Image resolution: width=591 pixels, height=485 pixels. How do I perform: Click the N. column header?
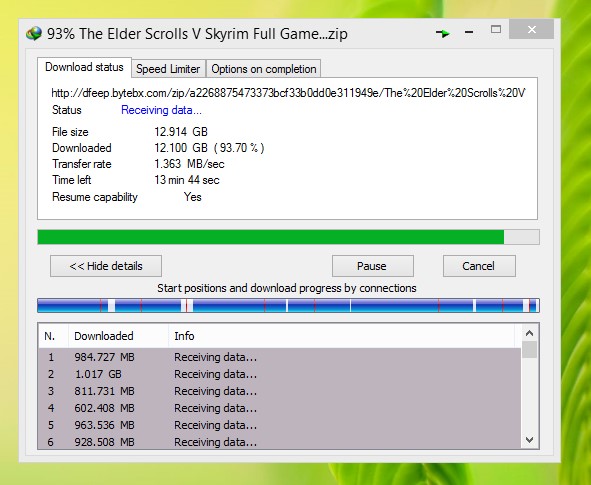pos(53,336)
